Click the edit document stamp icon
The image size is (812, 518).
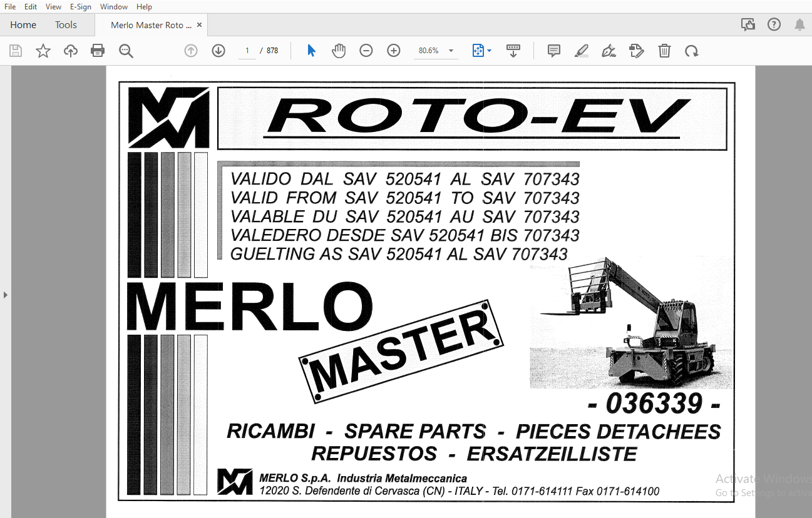[637, 51]
